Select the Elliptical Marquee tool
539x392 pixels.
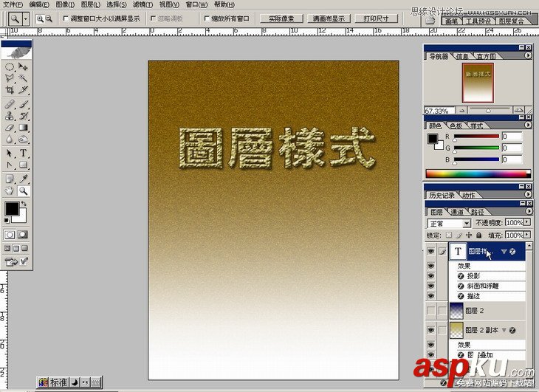(x=10, y=66)
